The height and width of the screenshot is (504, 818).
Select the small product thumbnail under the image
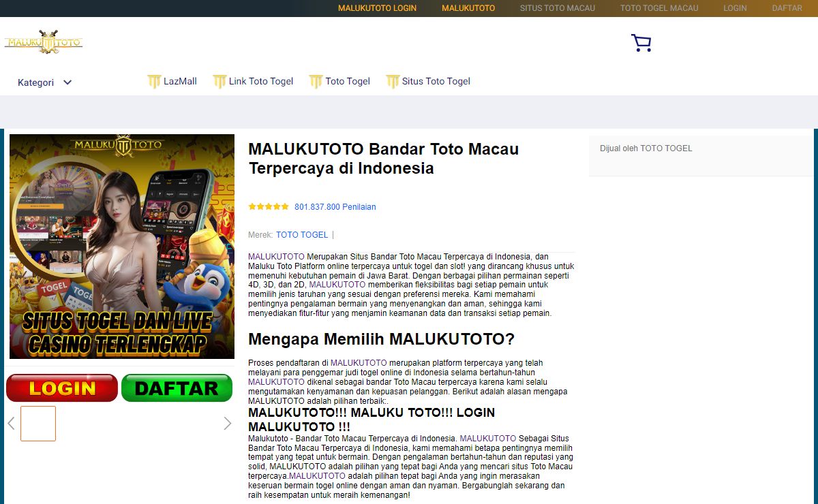pyautogui.click(x=38, y=424)
